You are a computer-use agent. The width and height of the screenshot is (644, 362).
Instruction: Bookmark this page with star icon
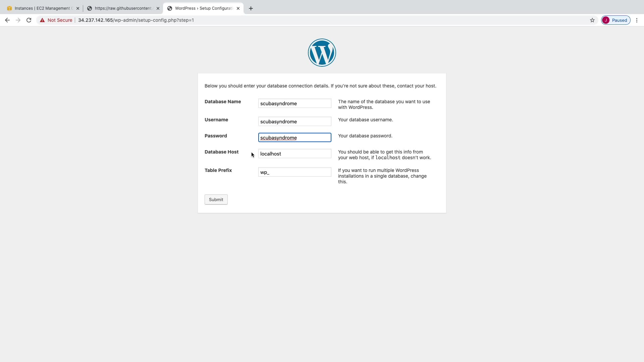coord(592,20)
